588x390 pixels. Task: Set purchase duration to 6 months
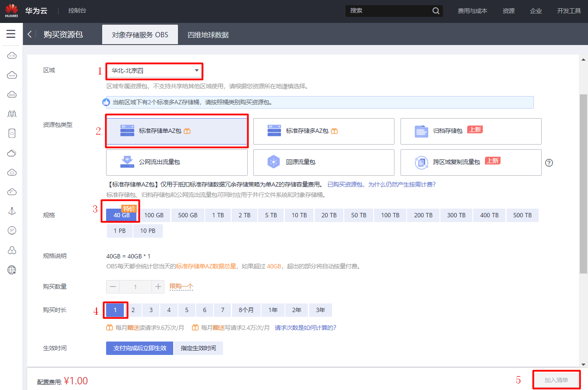tap(204, 310)
